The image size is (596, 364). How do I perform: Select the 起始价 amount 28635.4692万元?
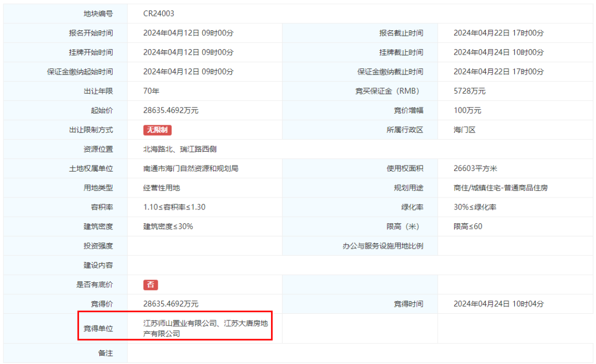[x=171, y=110]
